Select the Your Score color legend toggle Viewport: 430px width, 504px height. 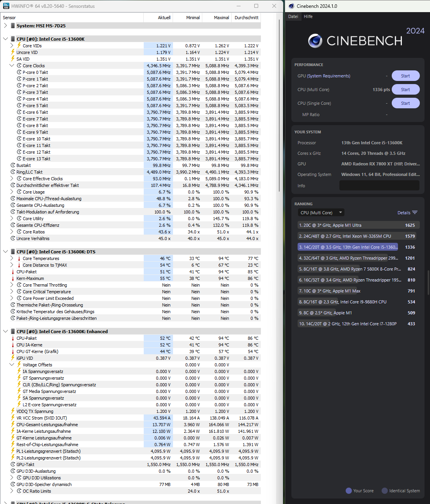pos(348,491)
